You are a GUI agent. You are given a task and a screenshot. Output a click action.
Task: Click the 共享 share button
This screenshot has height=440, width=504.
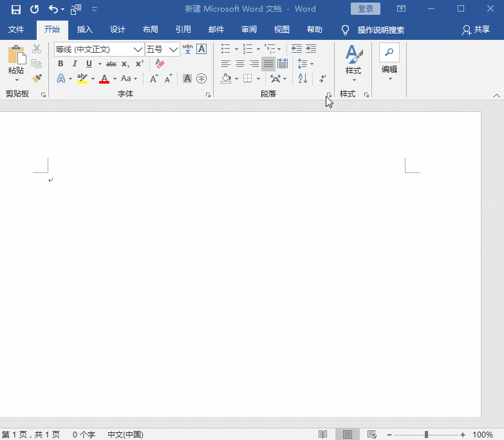[x=476, y=30]
